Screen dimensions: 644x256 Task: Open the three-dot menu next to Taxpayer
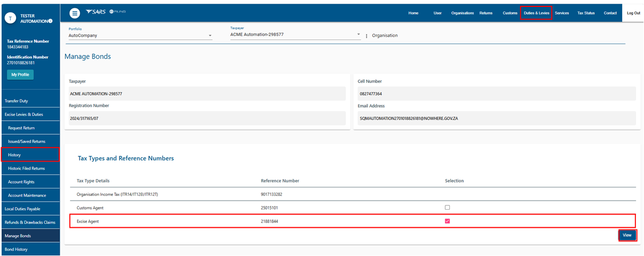(x=366, y=36)
